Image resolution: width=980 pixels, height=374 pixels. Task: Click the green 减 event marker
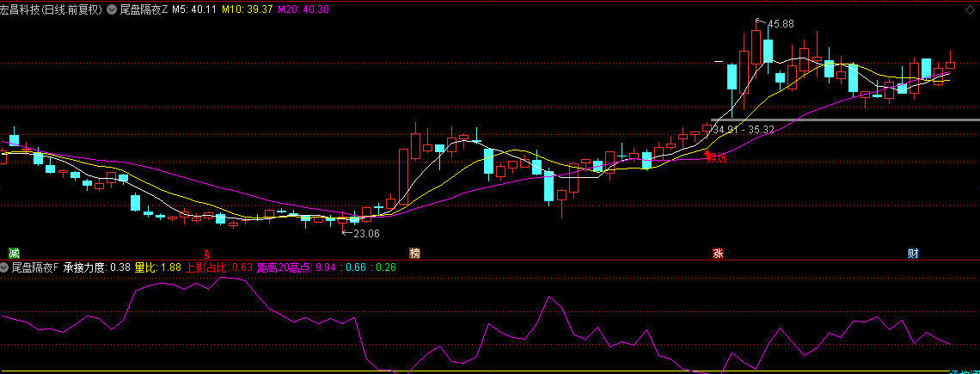[15, 254]
